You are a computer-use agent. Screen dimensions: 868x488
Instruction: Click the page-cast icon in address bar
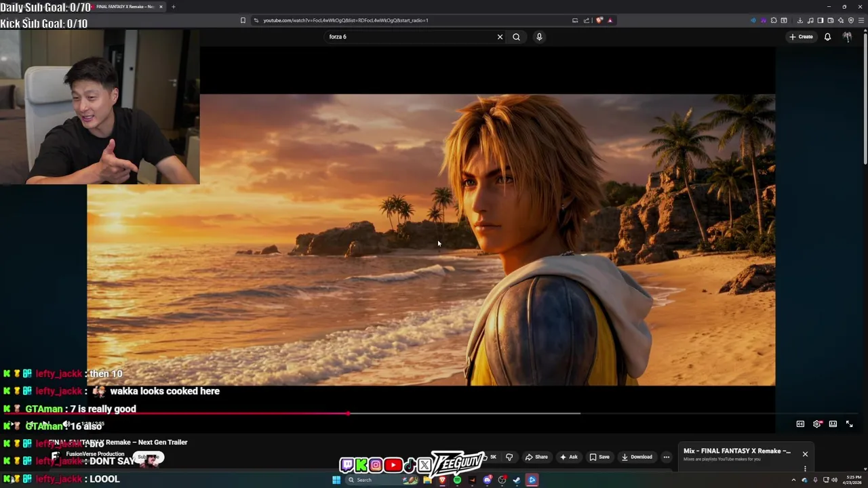[x=575, y=20]
